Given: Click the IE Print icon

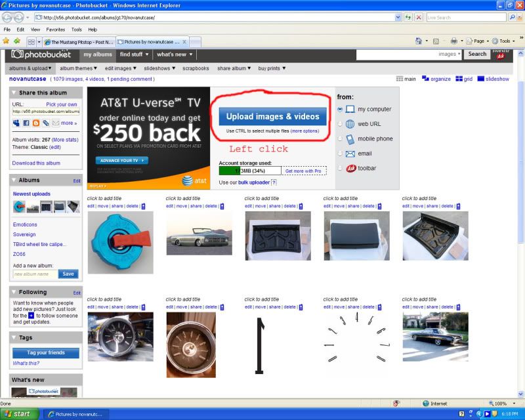Looking at the screenshot, I should (454, 41).
